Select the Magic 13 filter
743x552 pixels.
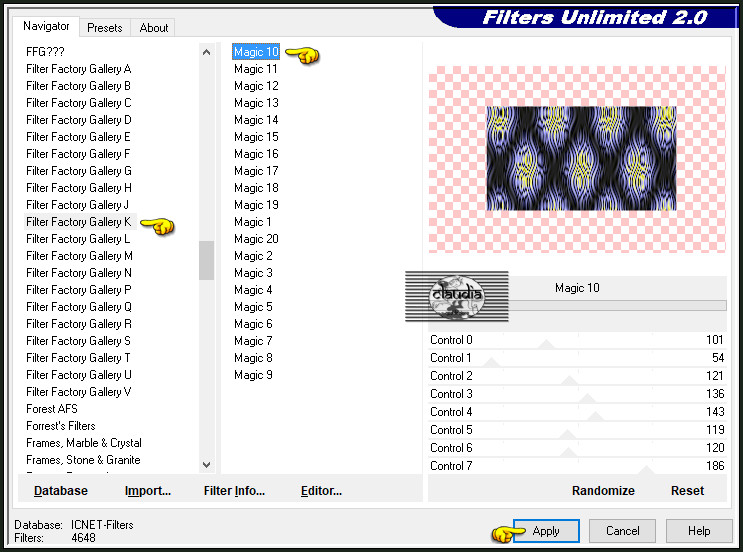256,103
